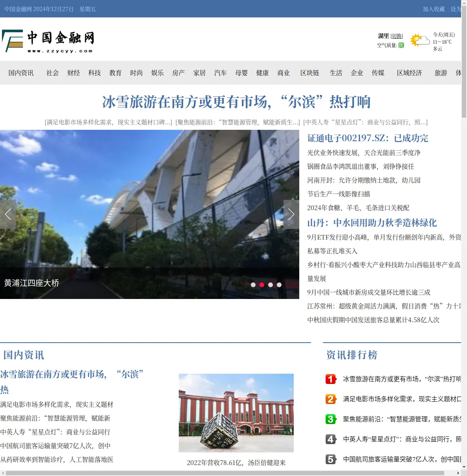Go to the 企业 section

coord(357,73)
